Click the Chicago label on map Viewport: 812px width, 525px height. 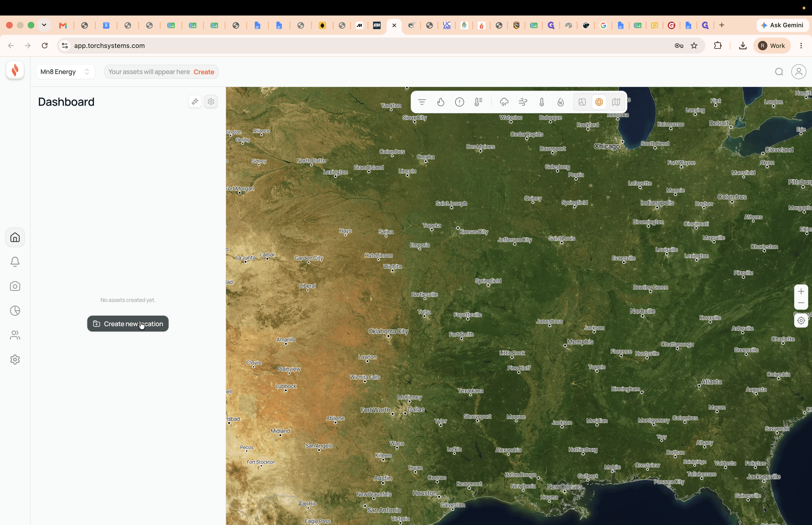pyautogui.click(x=607, y=146)
